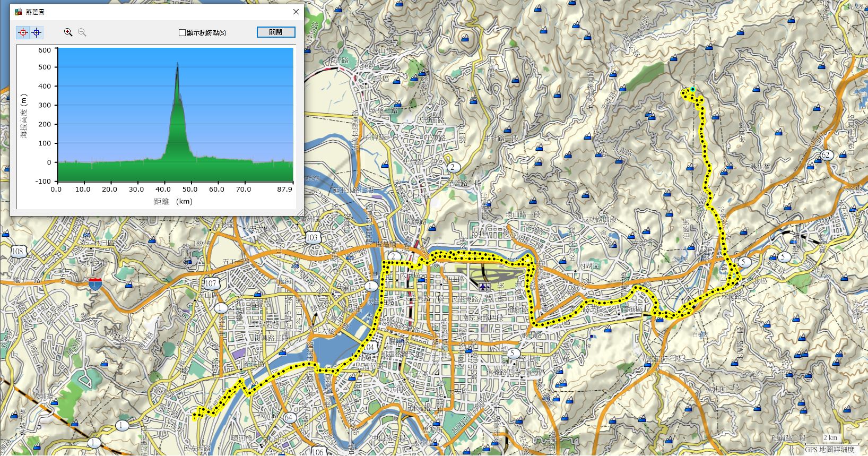Click the route 64 highway shield
This screenshot has width=868, height=456.
click(289, 418)
